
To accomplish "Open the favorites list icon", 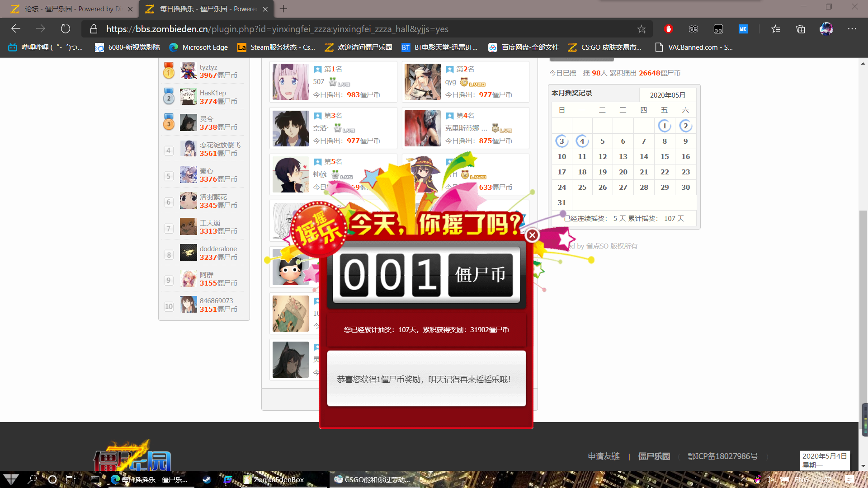I will pyautogui.click(x=775, y=29).
